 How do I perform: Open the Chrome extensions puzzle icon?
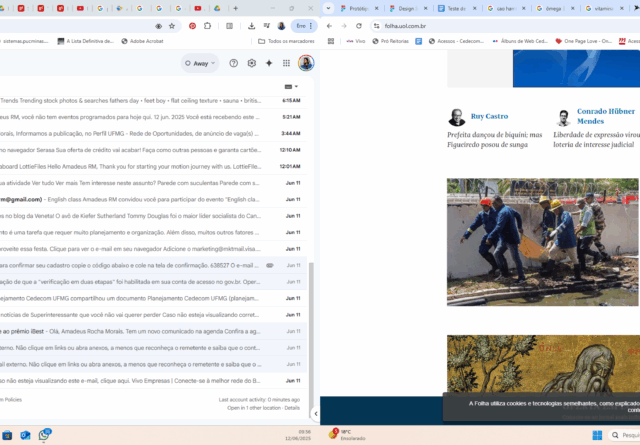coord(208,26)
